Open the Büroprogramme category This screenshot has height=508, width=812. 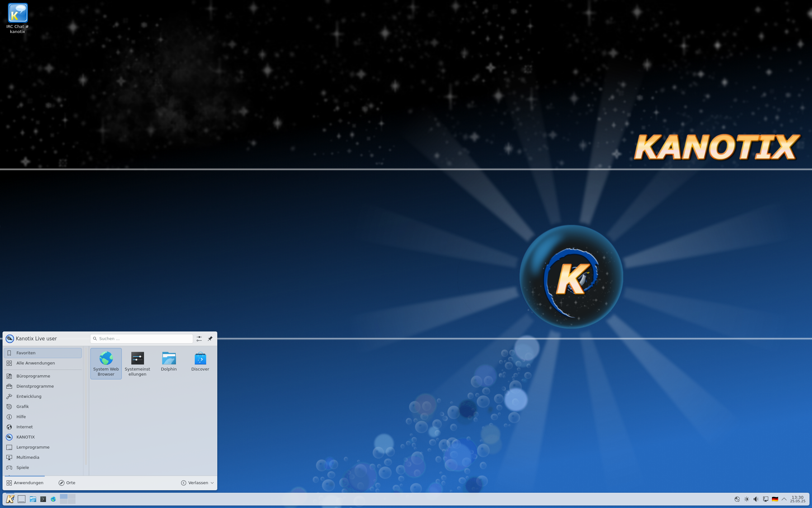tap(43, 376)
